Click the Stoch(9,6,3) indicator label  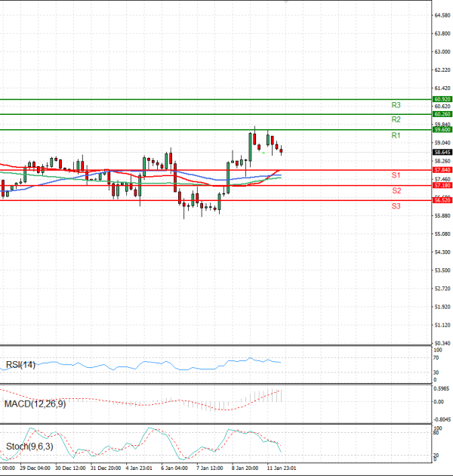28,446
